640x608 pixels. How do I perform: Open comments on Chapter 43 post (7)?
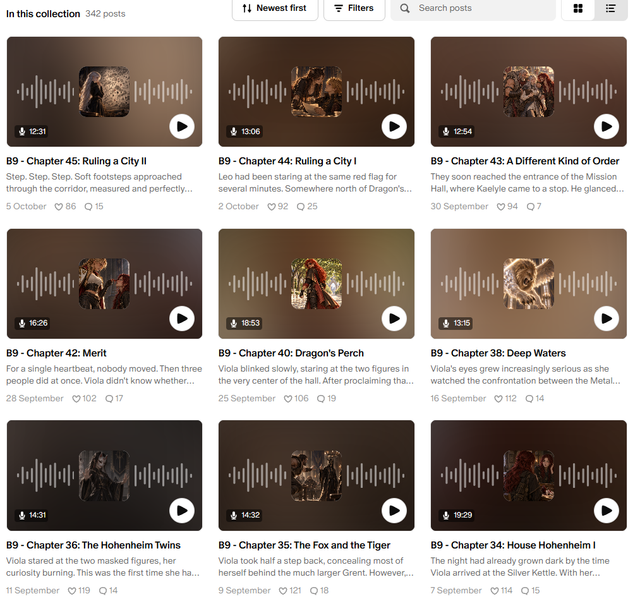click(530, 206)
